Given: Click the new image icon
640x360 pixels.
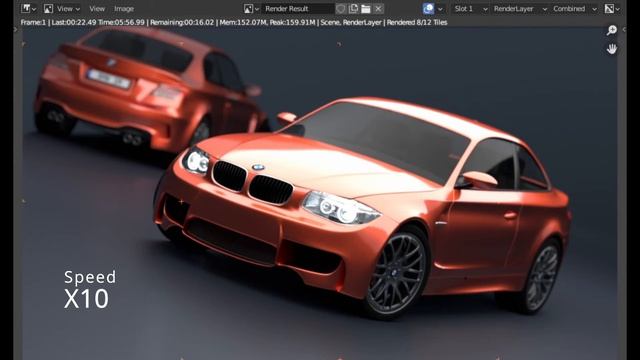Looking at the screenshot, I should coord(353,9).
